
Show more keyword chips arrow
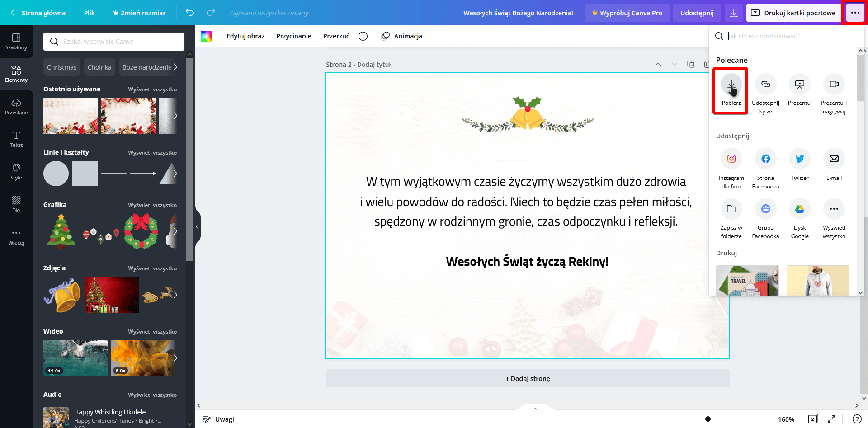pos(175,67)
